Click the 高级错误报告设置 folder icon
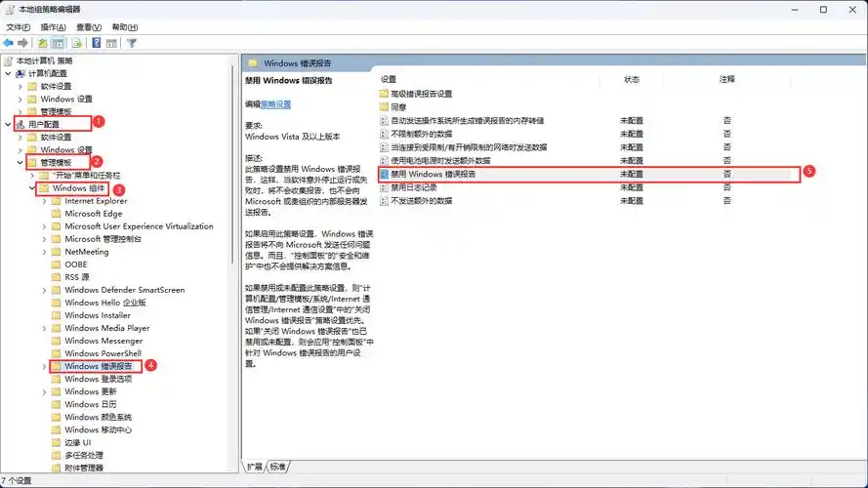The image size is (868, 488). [384, 94]
